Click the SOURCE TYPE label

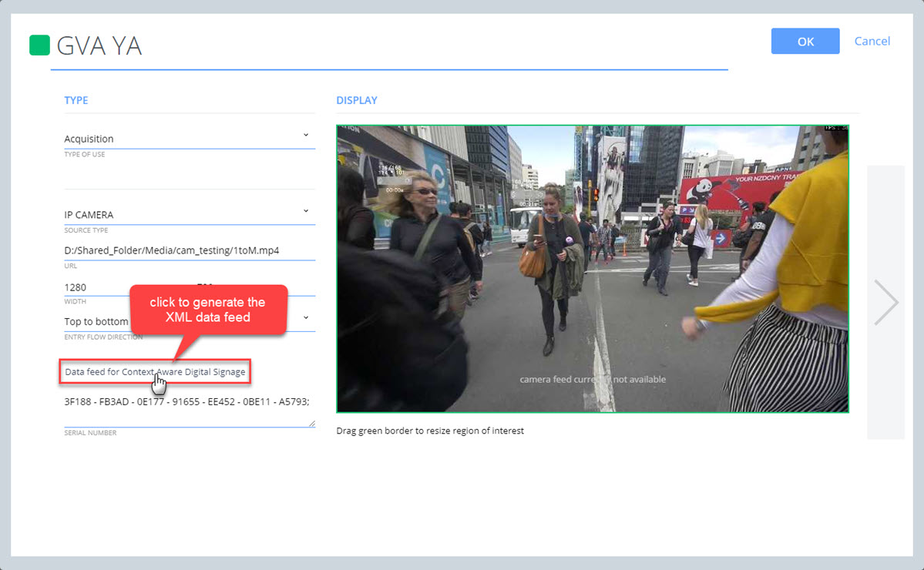86,230
